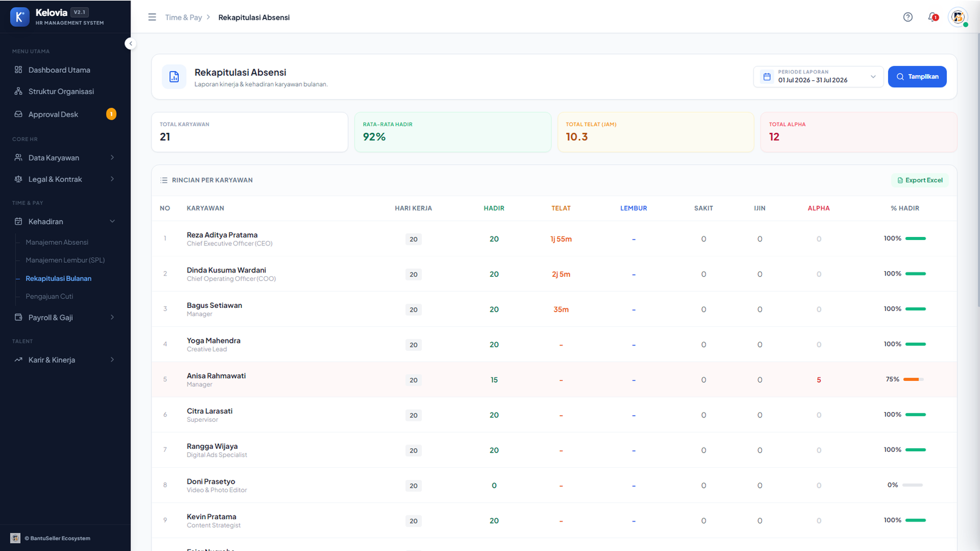Click the Dashboard Utama grid icon

coord(18,70)
